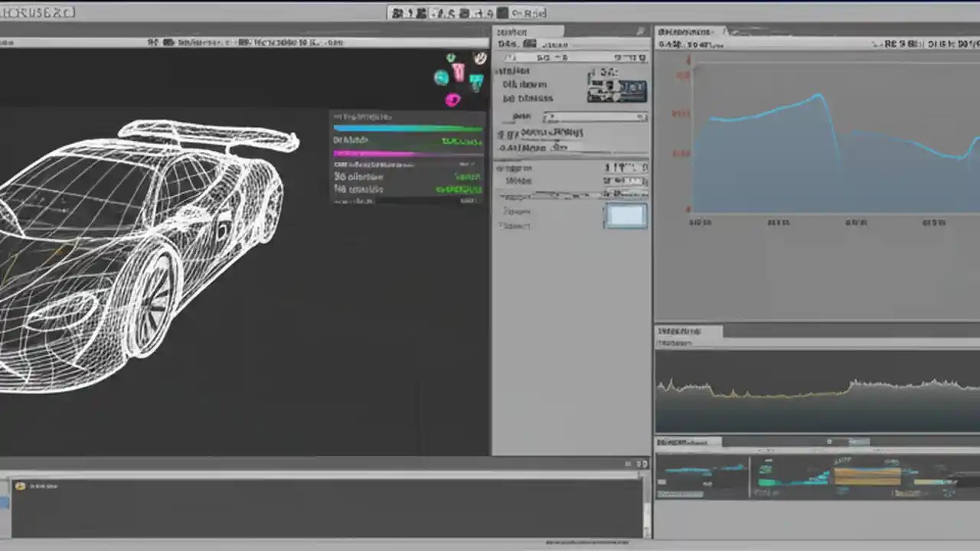Click the green gizmo icon above the viewport
Screen dimensions: 980x551
(x=450, y=57)
